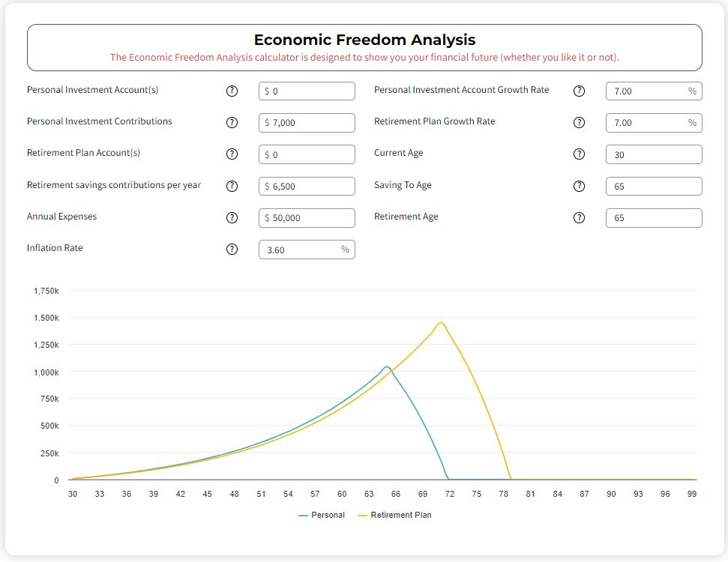Select the Current Age input box

point(654,154)
